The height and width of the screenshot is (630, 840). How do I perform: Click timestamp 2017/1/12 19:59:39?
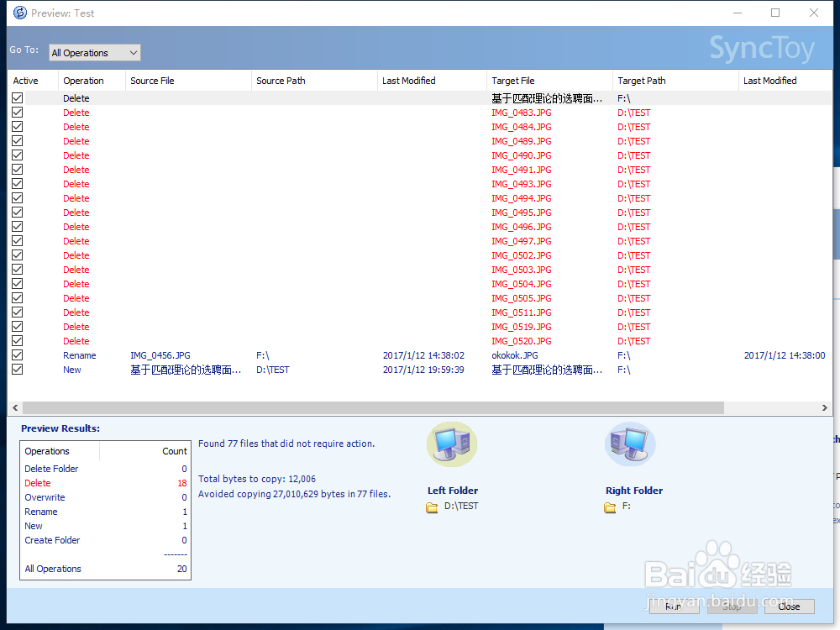tap(423, 370)
